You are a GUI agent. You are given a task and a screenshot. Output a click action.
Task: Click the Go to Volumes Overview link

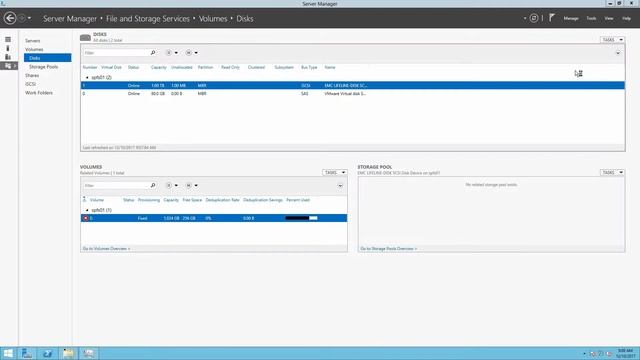tap(107, 249)
